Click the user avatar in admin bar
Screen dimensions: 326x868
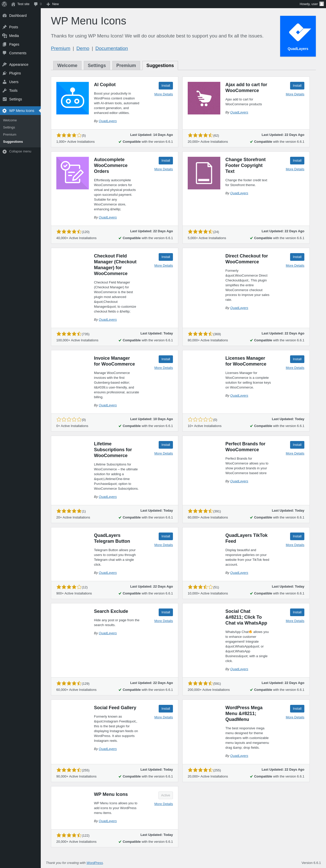coord(321,4)
